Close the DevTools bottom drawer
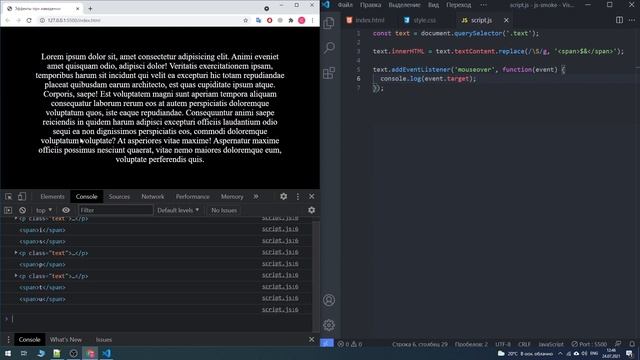 [x=312, y=340]
